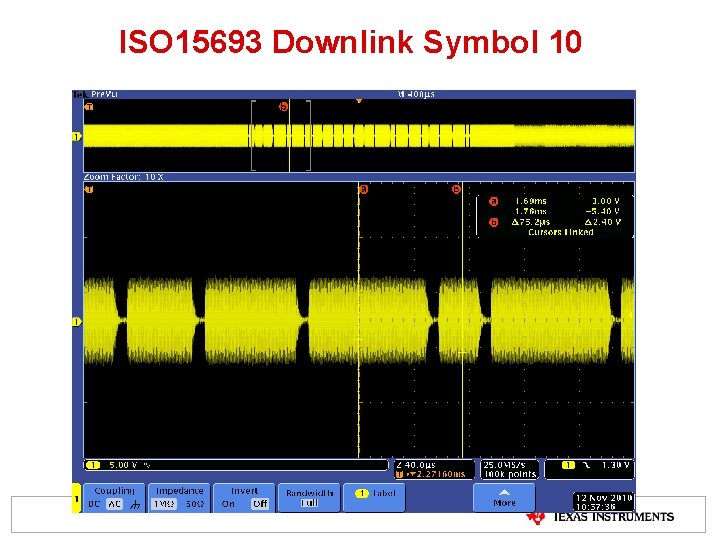Expand the More menu arrow button
The image size is (720, 540).
504,497
